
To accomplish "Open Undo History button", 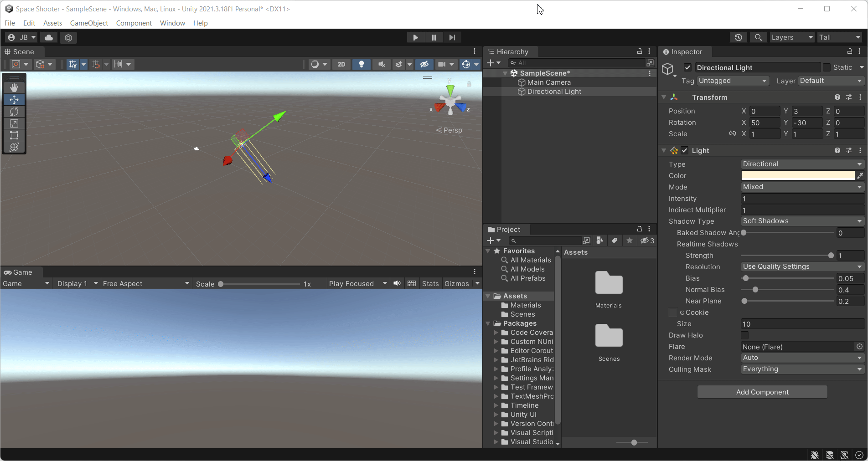I will [x=739, y=37].
